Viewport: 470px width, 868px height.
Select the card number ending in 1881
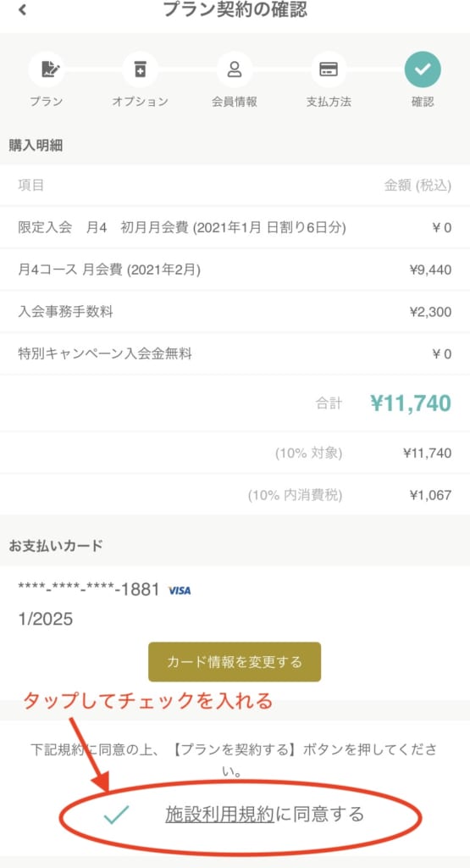pyautogui.click(x=89, y=590)
